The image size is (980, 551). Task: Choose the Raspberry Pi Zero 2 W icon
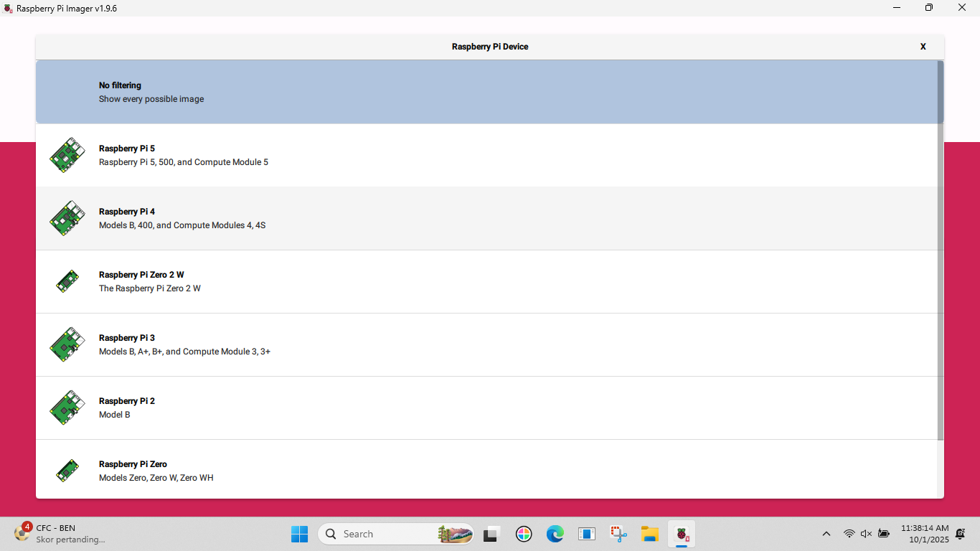(67, 281)
